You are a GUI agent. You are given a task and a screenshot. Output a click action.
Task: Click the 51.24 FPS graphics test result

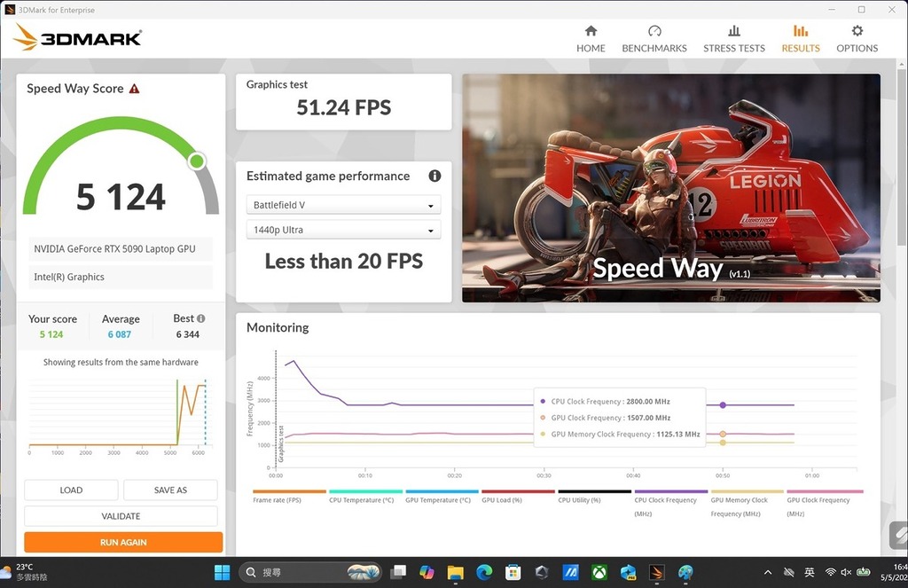click(344, 107)
